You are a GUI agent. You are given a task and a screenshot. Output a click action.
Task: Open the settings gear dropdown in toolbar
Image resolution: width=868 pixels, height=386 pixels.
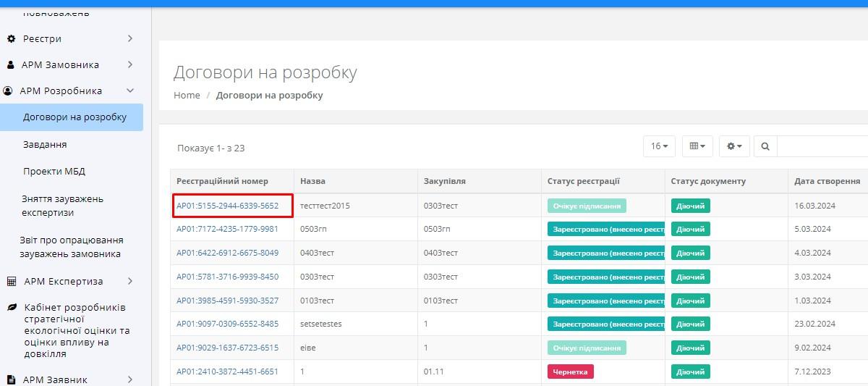coord(734,146)
